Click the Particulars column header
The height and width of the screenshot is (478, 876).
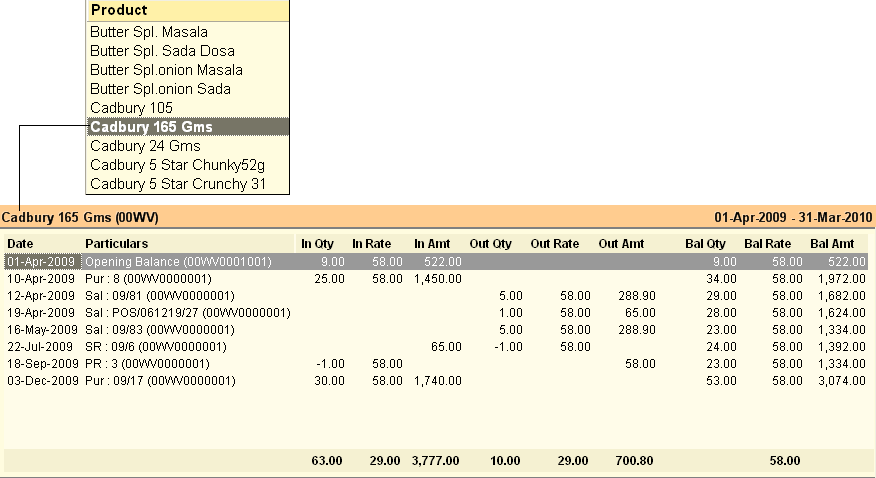(117, 243)
